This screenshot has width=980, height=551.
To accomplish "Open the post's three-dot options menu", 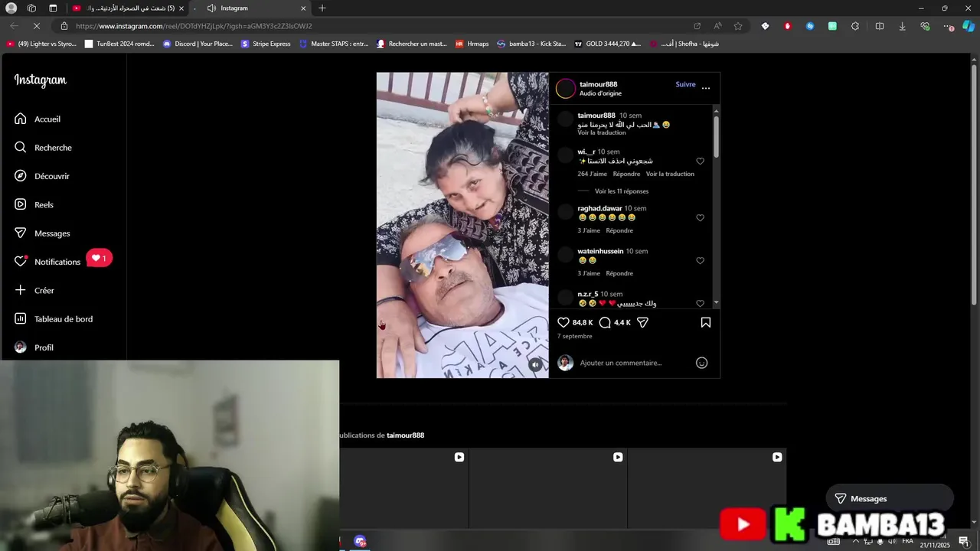I will (x=706, y=88).
